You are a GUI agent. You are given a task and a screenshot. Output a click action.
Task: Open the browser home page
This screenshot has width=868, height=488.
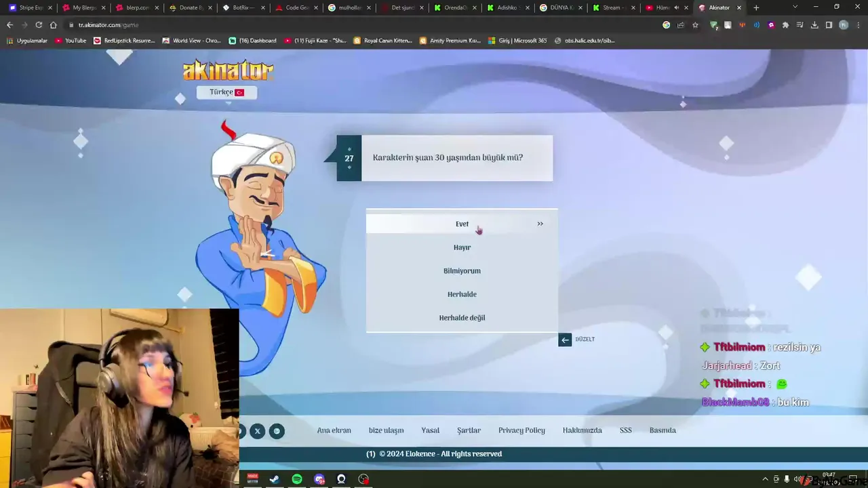[54, 25]
